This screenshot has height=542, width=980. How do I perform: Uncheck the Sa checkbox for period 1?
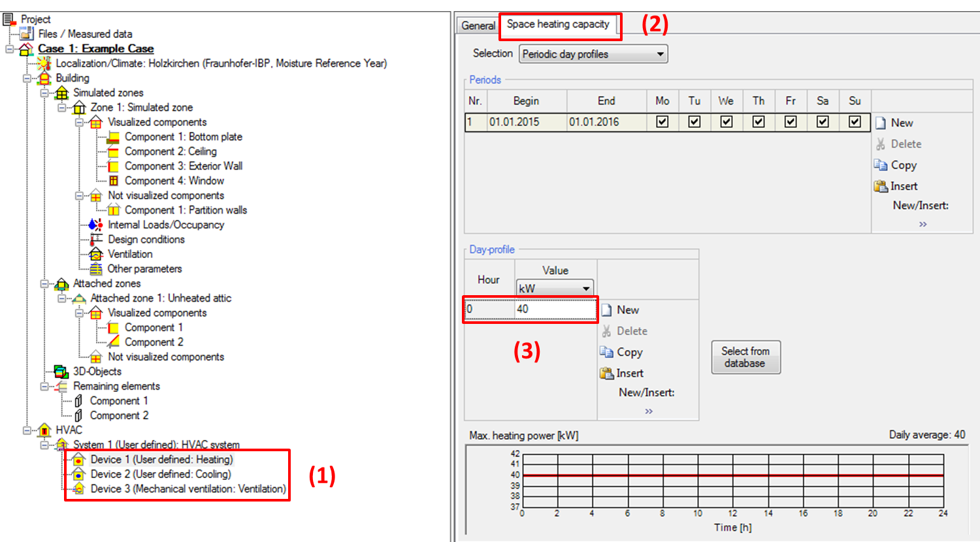tap(823, 122)
